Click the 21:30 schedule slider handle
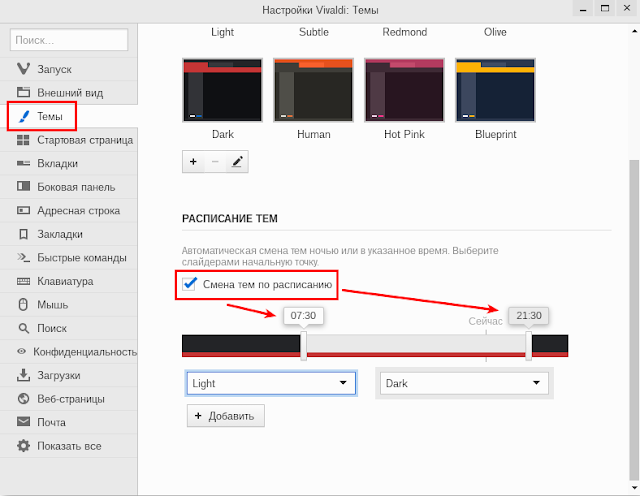Image resolution: width=640 pixels, height=496 pixels. [x=529, y=345]
